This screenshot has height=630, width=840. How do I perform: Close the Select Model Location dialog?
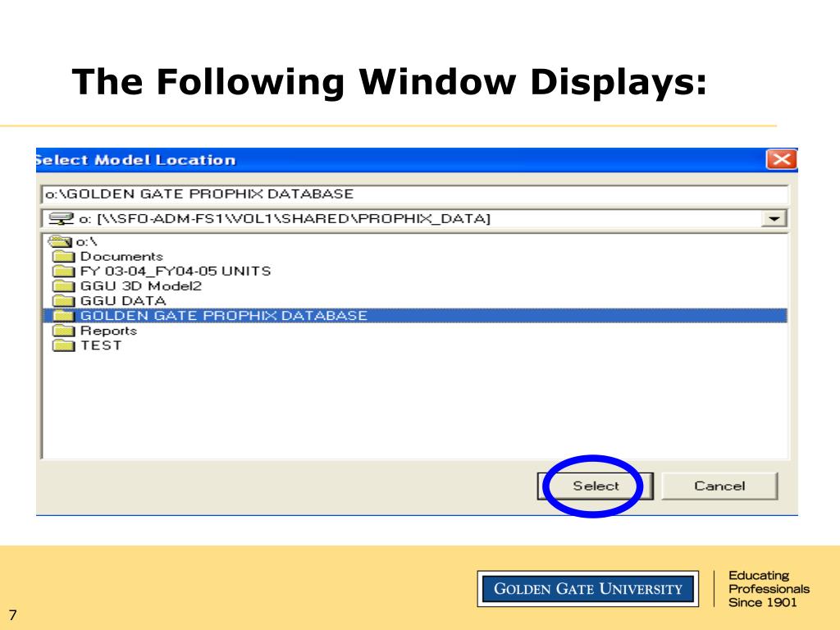(781, 160)
